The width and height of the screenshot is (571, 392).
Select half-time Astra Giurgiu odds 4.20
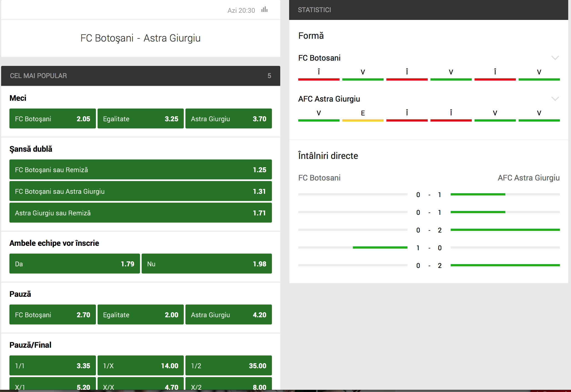(228, 315)
